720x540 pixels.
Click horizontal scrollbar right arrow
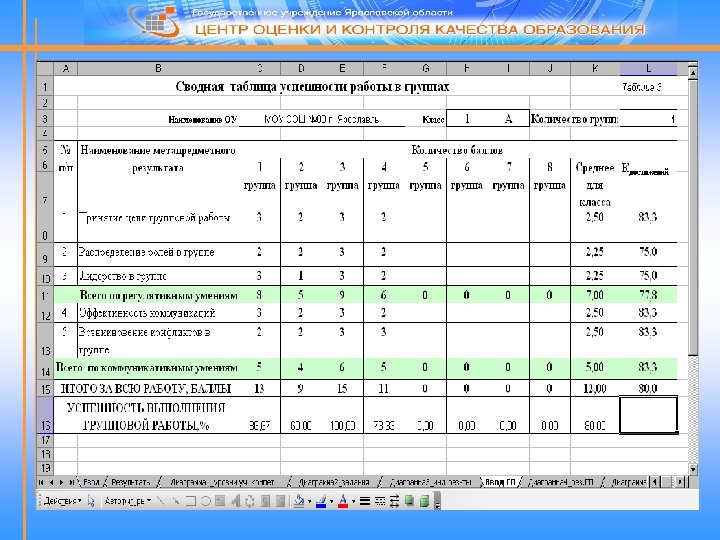coord(681,482)
